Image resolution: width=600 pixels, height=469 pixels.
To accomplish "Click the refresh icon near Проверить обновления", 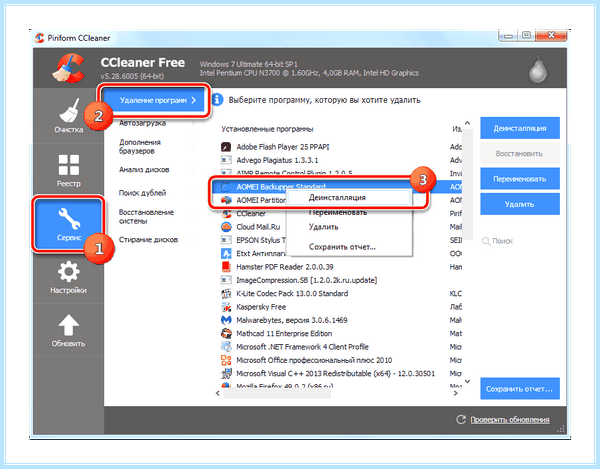I will click(x=461, y=420).
